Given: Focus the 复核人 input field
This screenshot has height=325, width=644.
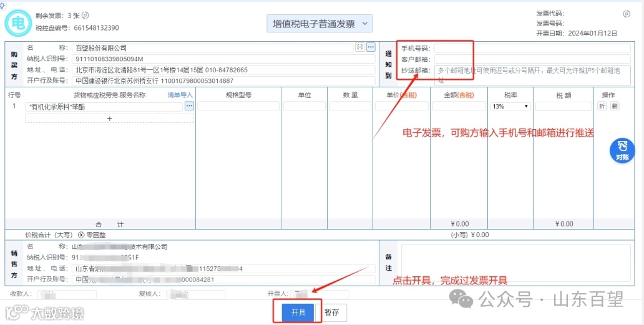Looking at the screenshot, I should tap(195, 294).
